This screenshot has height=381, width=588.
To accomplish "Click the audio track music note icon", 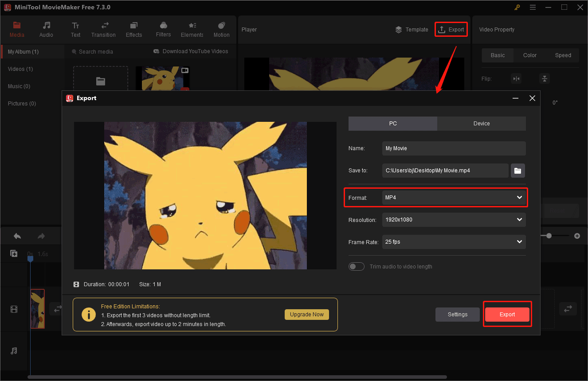I will [x=14, y=351].
